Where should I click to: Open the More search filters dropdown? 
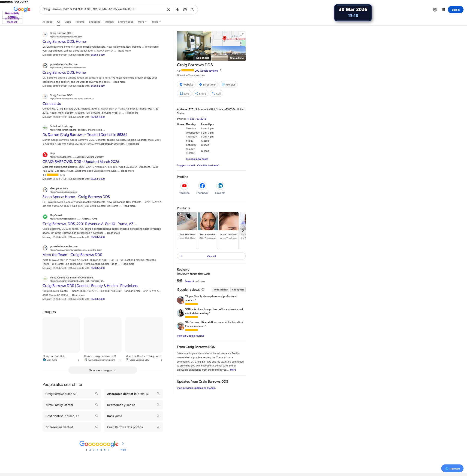142,22
